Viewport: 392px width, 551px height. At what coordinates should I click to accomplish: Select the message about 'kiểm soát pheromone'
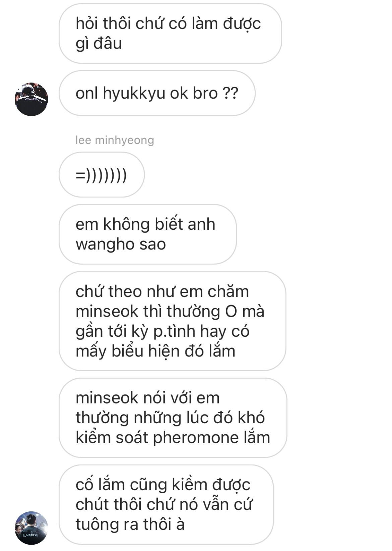click(173, 418)
